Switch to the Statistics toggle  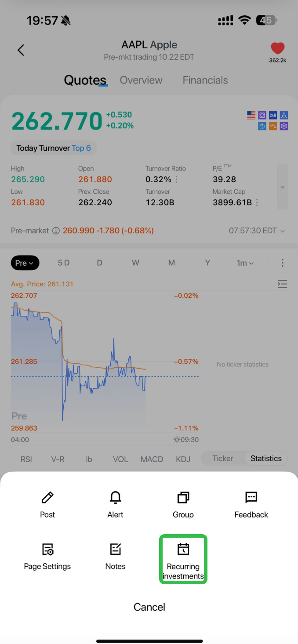coord(266,459)
